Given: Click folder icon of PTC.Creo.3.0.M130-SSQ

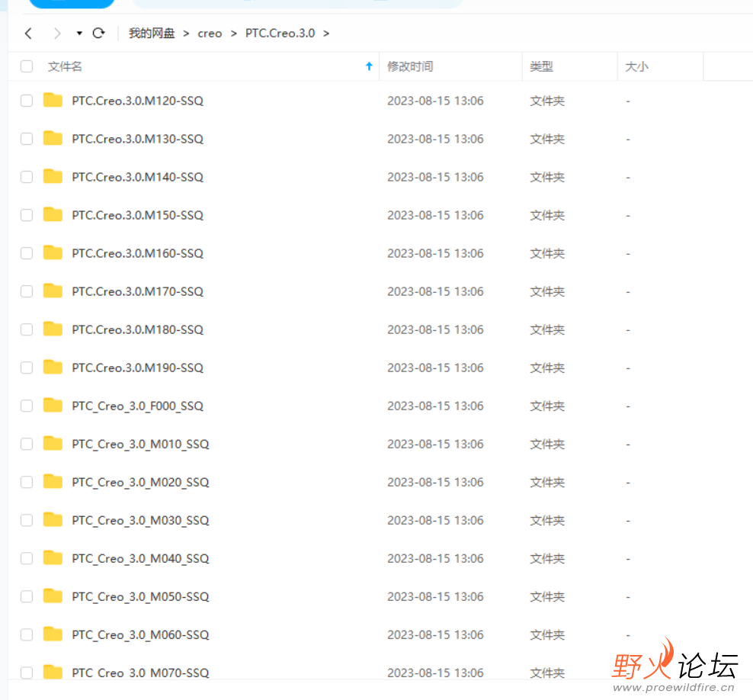Looking at the screenshot, I should click(53, 138).
